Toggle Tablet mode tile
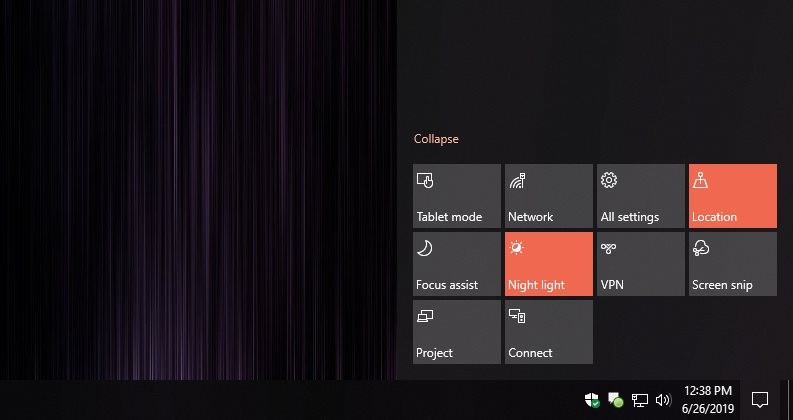Viewport: 793px width, 420px height. click(457, 196)
